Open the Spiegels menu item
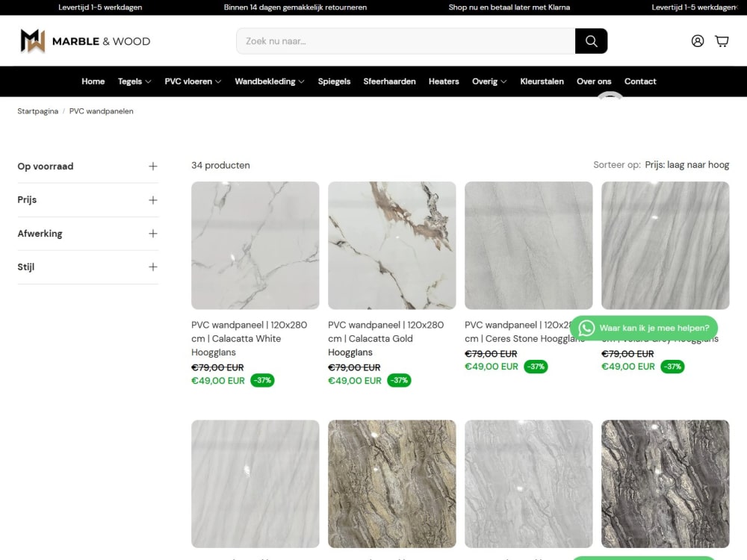Screen dimensions: 747x560 tap(334, 81)
